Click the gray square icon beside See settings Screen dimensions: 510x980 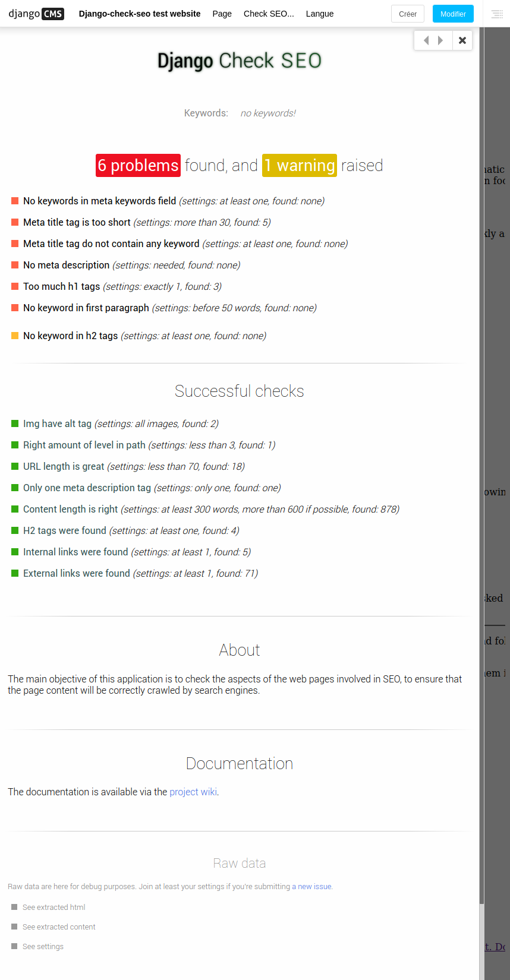click(13, 946)
